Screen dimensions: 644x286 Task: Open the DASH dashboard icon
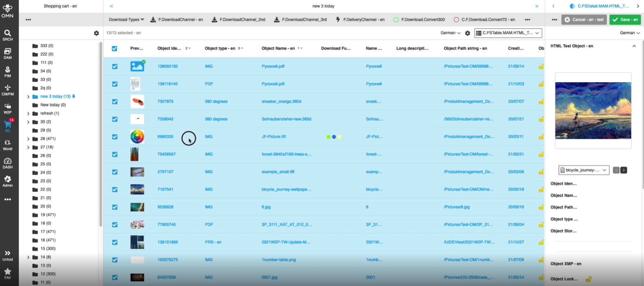click(7, 163)
